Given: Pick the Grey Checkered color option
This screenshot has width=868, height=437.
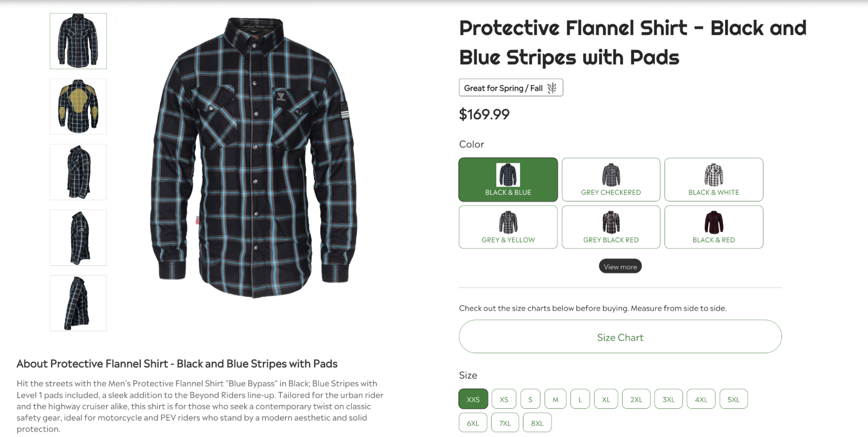Looking at the screenshot, I should (611, 179).
